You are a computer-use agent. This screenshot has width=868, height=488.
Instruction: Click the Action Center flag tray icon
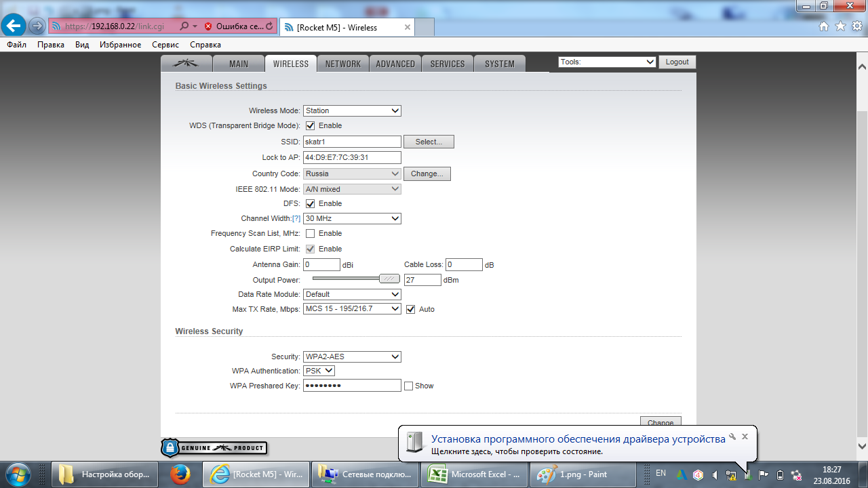click(764, 475)
